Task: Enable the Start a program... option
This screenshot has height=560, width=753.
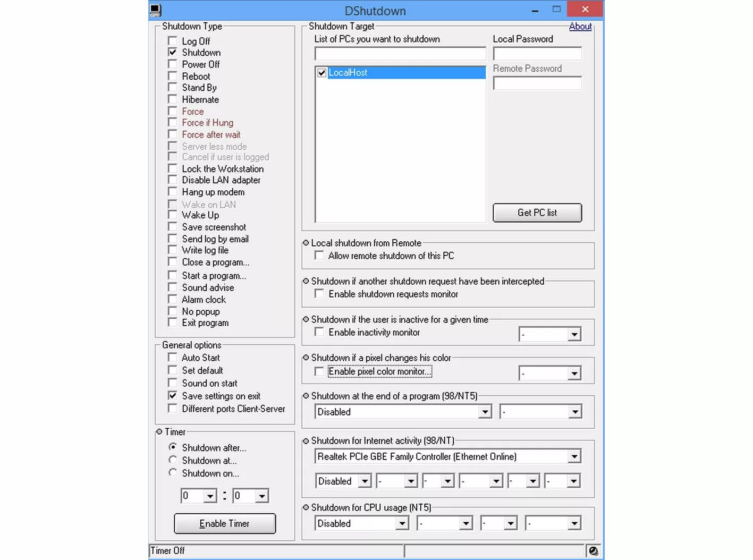Action: (172, 275)
